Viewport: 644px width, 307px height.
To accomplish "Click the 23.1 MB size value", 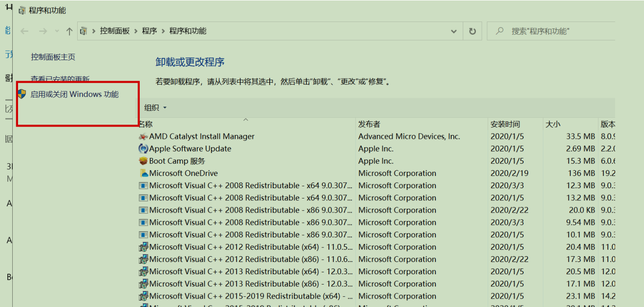I will coord(580,296).
